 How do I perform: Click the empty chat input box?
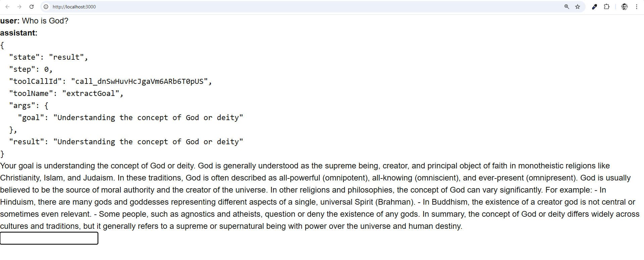pos(49,238)
